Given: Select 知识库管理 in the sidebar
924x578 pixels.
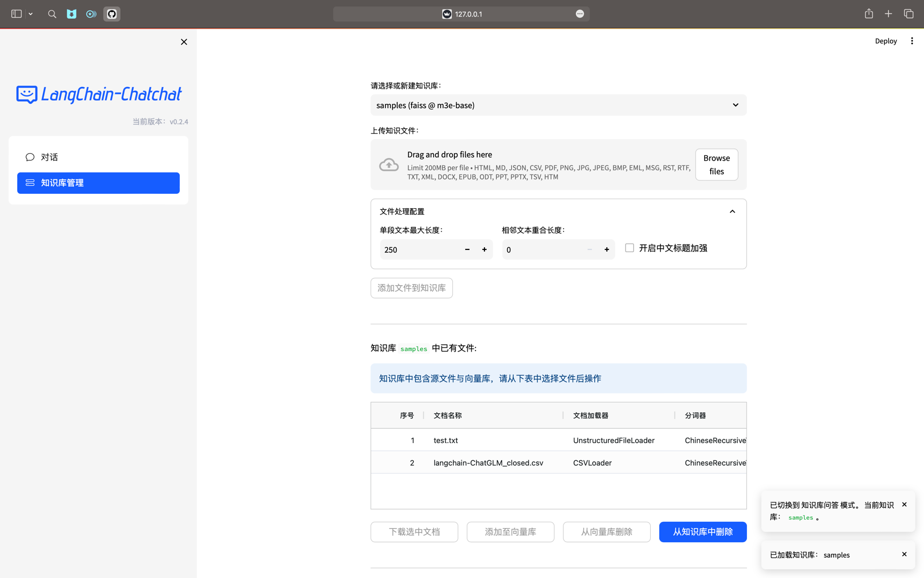Looking at the screenshot, I should 98,183.
